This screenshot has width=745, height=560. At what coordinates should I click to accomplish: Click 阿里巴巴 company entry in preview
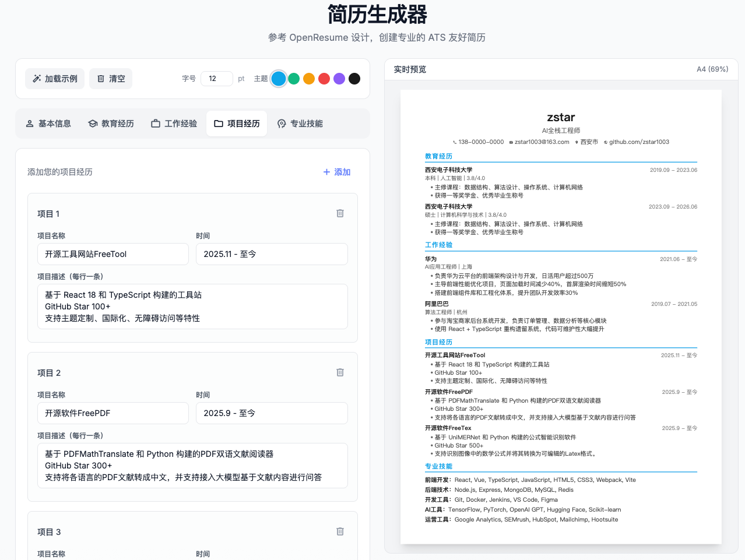click(x=437, y=304)
